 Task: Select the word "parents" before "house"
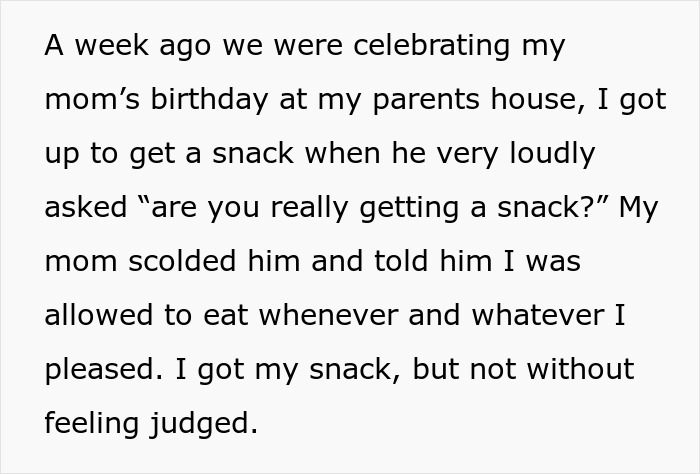[426, 101]
